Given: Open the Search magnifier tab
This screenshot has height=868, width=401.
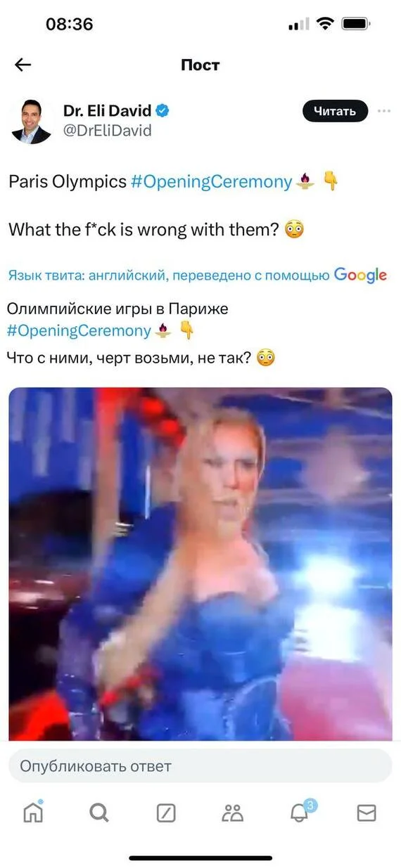Looking at the screenshot, I should click(99, 813).
